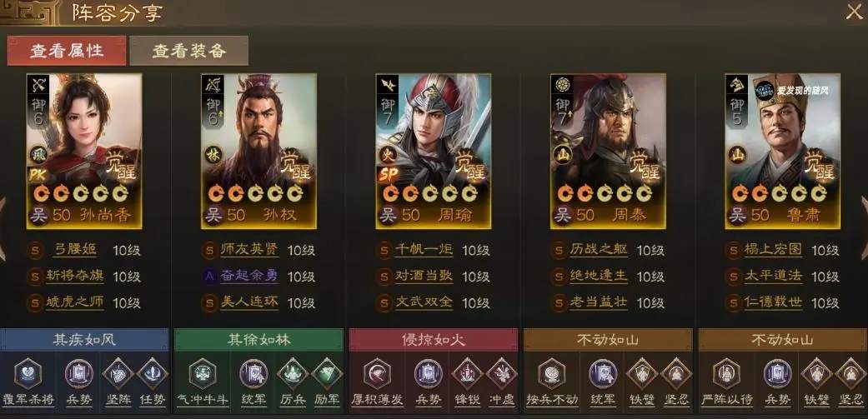Open the 弓腰姬 skill link
Screen dimensions: 868x419
click(75, 250)
